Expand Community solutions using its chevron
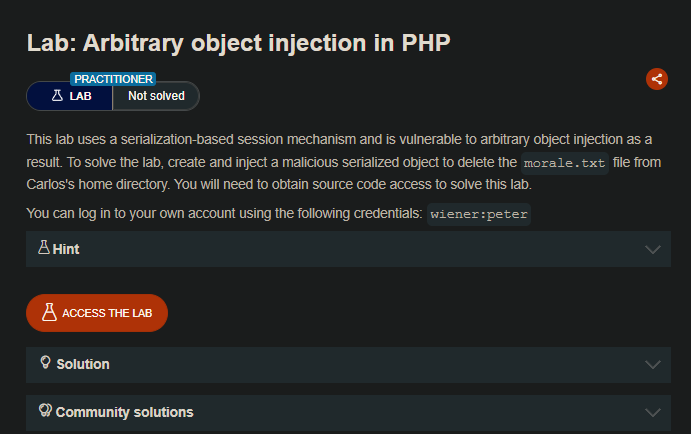The height and width of the screenshot is (434, 691). point(654,412)
